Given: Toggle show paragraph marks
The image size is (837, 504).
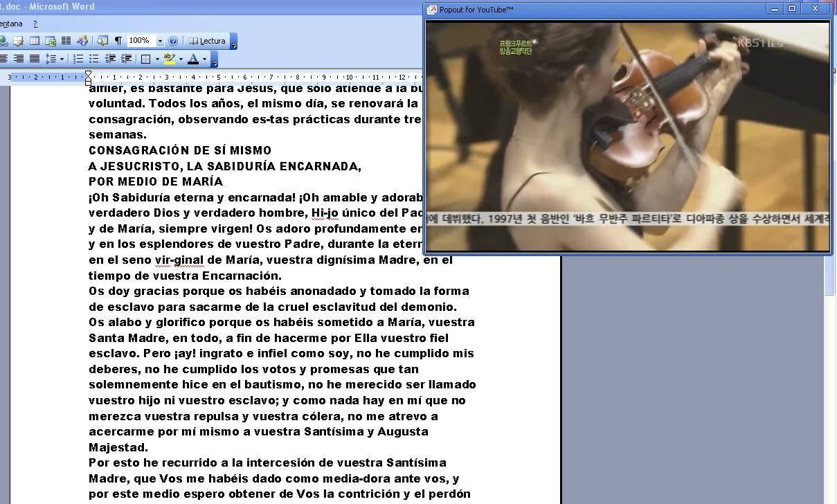Looking at the screenshot, I should 118,41.
